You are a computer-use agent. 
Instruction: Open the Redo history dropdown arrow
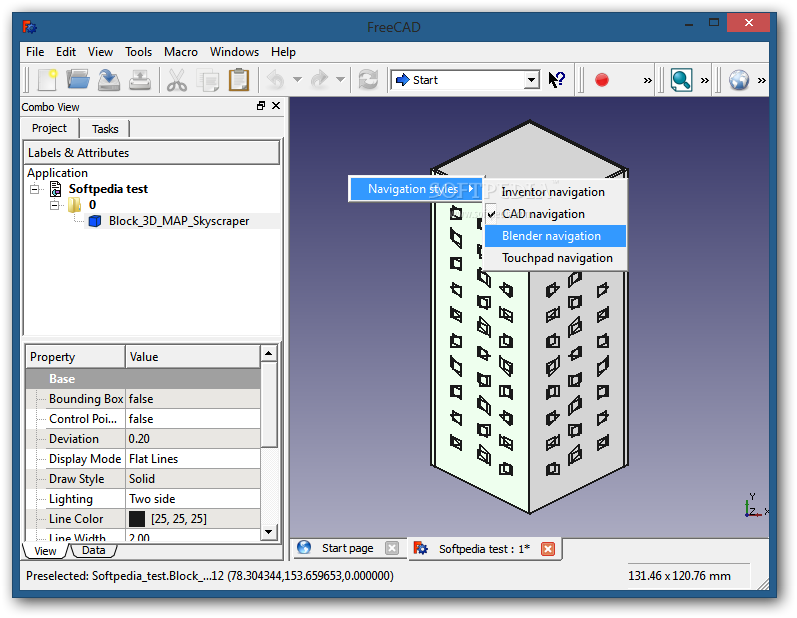click(341, 80)
